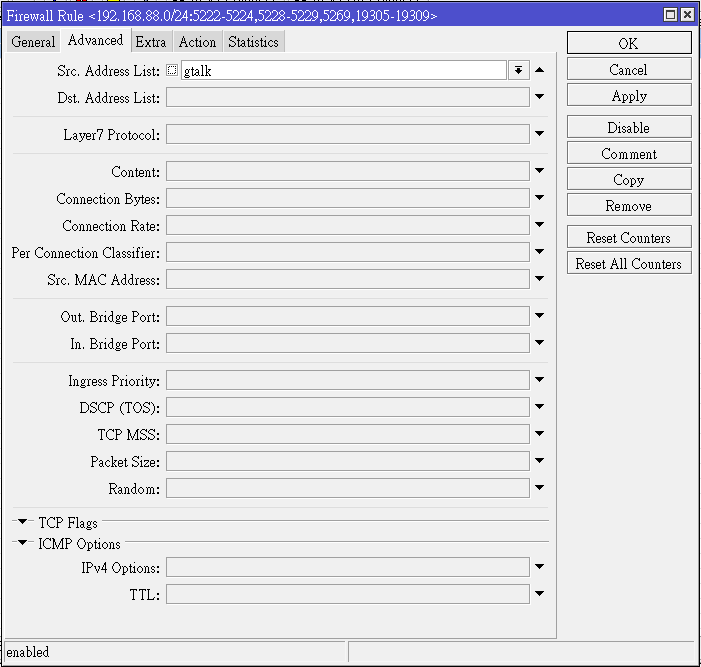Click the In. Bridge Port input box
This screenshot has width=701, height=667.
pos(348,343)
